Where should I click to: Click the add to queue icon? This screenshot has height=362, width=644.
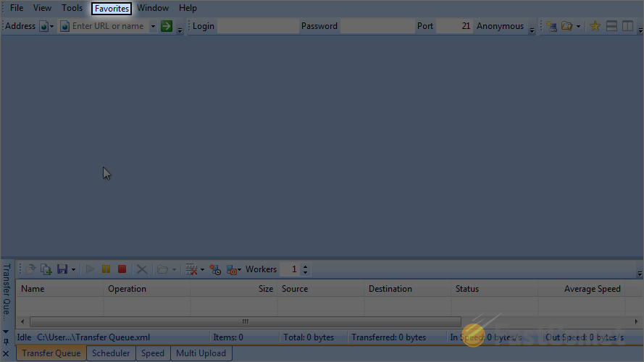pos(46,269)
